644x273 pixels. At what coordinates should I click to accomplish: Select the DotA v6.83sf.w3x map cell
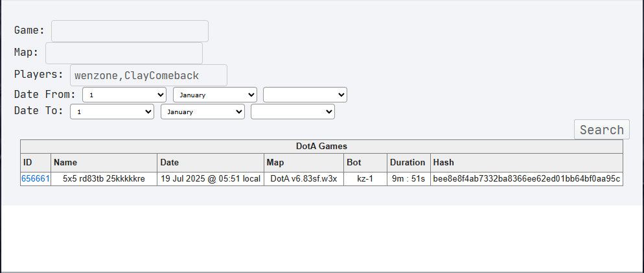point(304,179)
